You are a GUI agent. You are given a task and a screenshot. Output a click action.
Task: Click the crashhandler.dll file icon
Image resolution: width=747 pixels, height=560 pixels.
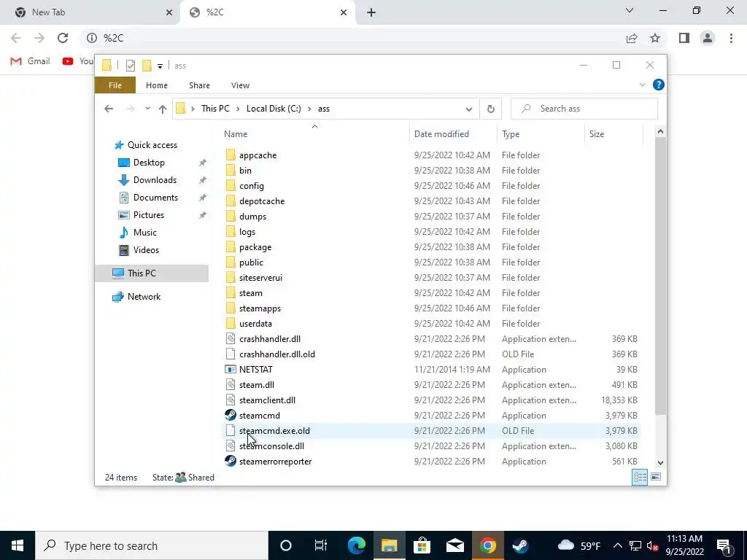[231, 338]
